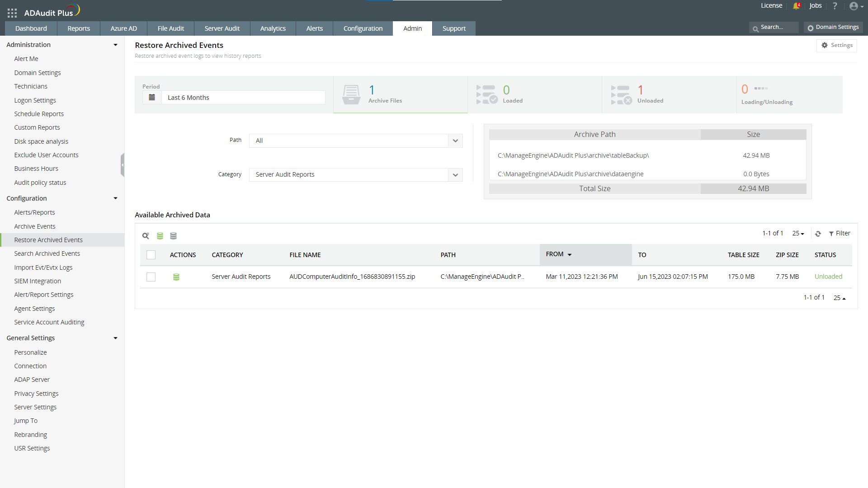Viewport: 868px width, 488px height.
Task: Click the green load database icon in toolbar
Action: (160, 236)
